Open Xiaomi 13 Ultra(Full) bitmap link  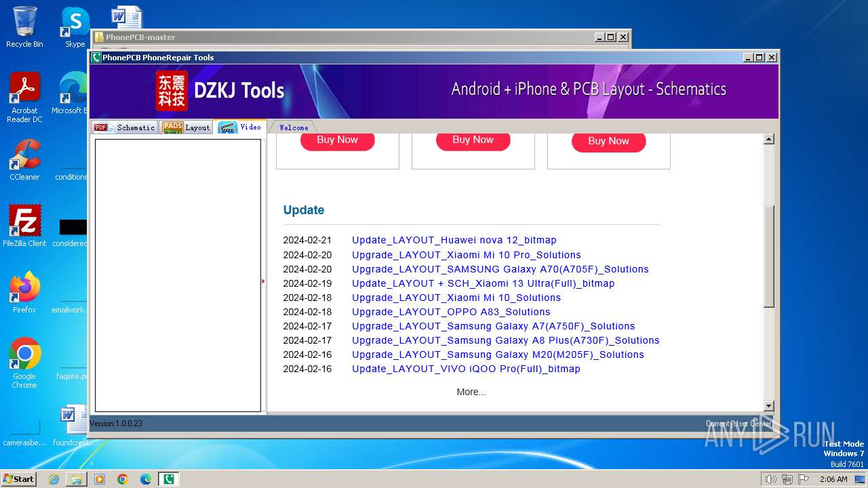tap(483, 283)
